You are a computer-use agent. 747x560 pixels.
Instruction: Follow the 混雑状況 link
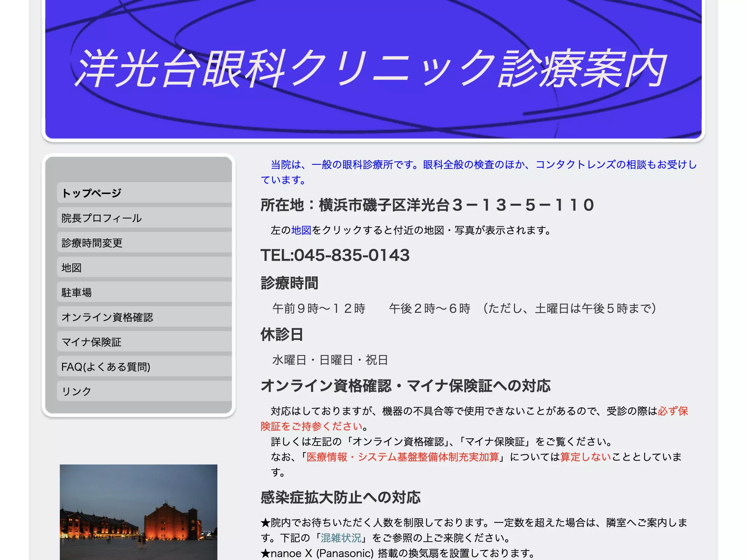pyautogui.click(x=341, y=538)
